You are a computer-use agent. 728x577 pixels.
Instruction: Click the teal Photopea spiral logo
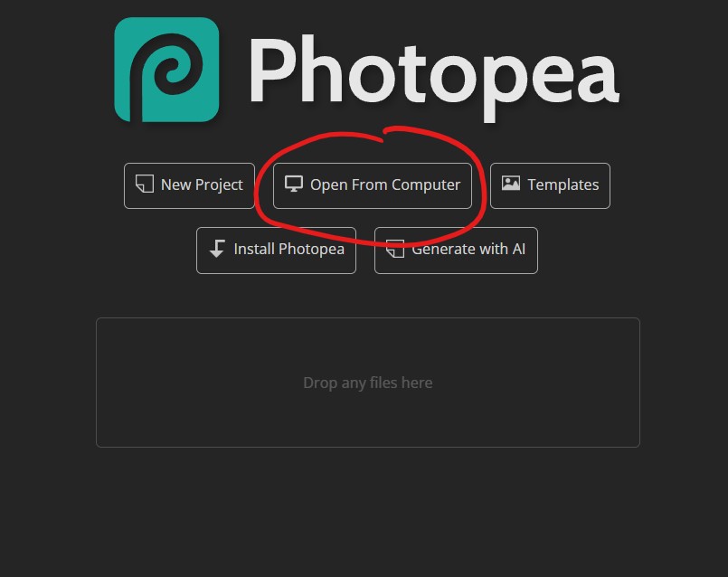(x=166, y=70)
